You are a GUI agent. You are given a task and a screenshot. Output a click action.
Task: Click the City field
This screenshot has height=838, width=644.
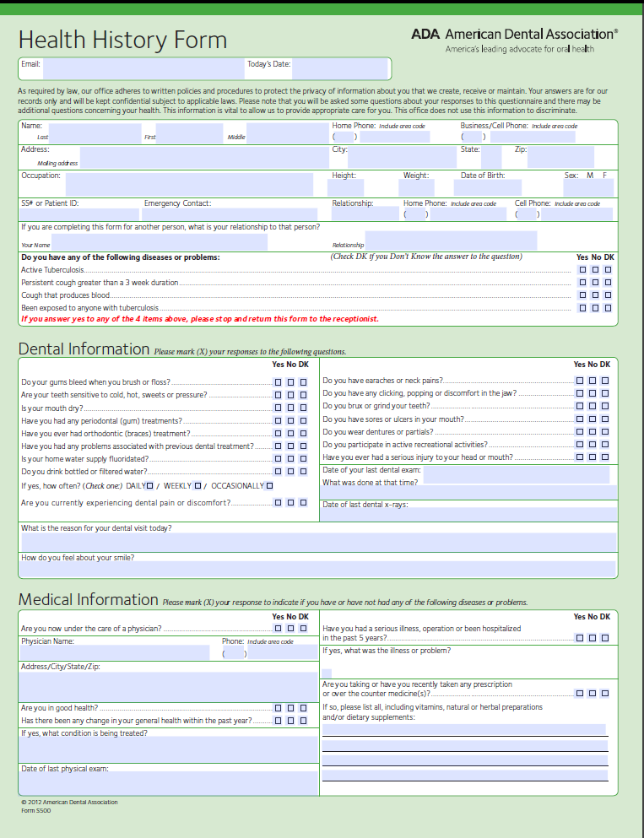click(x=402, y=158)
